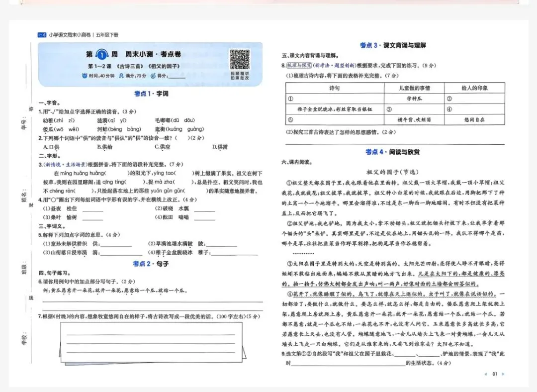
Task: Click the section label 六、课内阅读
Action: pos(297,162)
